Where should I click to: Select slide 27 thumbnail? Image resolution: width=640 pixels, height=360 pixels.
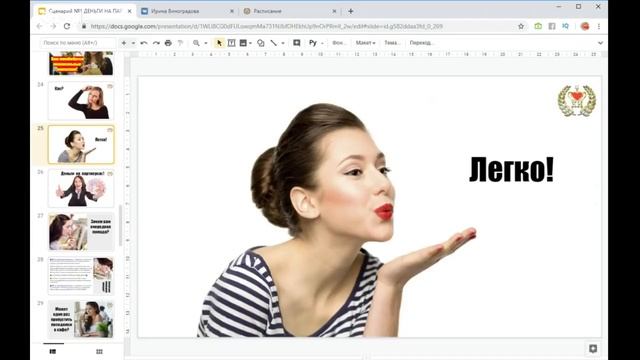81,232
